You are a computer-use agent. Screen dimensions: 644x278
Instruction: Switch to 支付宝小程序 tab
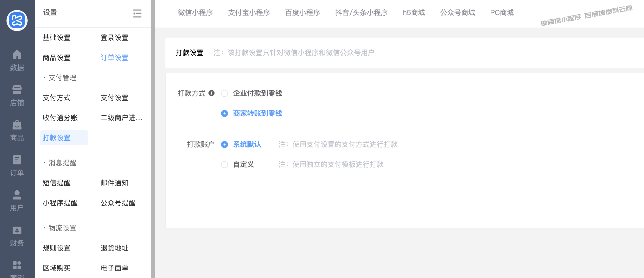[249, 13]
